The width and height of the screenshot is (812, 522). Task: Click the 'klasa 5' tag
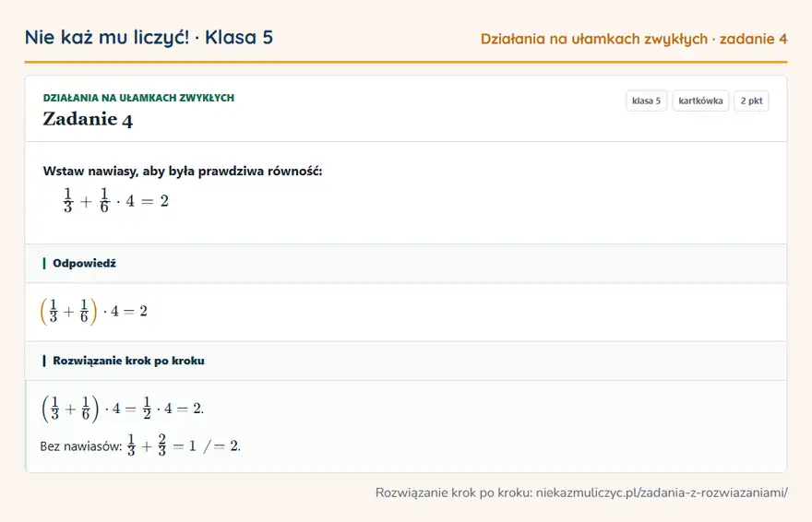point(646,101)
